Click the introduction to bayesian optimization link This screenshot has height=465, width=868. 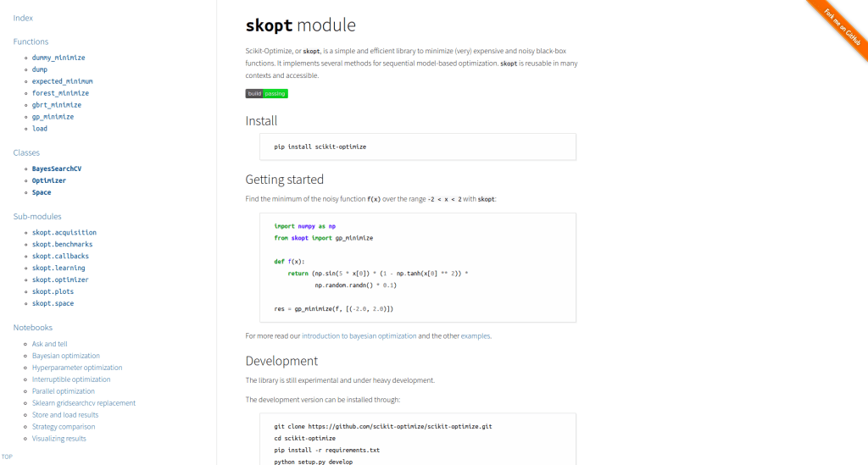(x=359, y=336)
